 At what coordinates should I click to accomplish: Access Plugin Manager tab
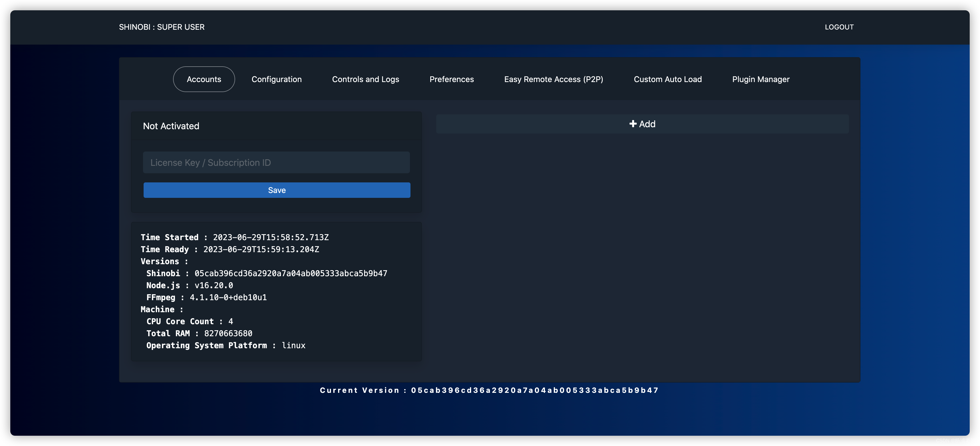(x=761, y=79)
